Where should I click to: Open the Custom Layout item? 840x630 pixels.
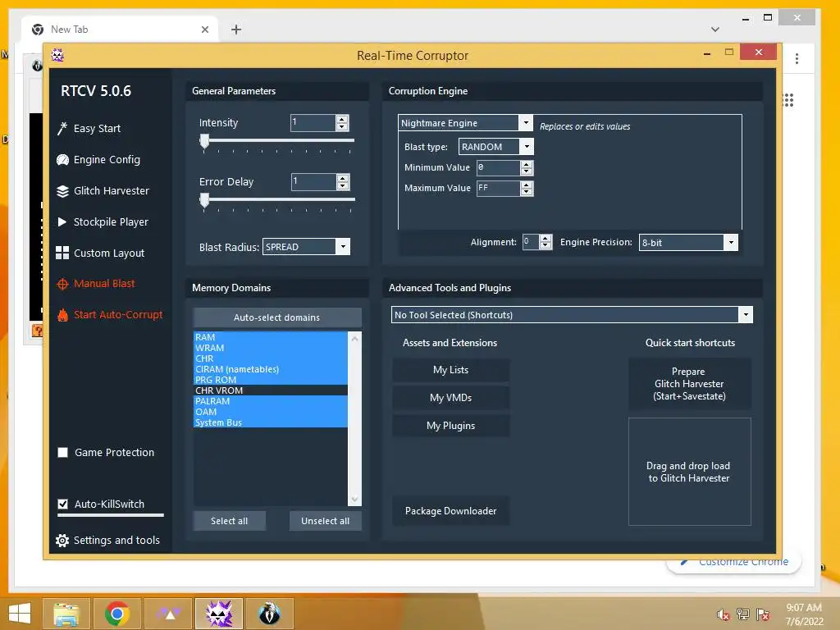[109, 253]
